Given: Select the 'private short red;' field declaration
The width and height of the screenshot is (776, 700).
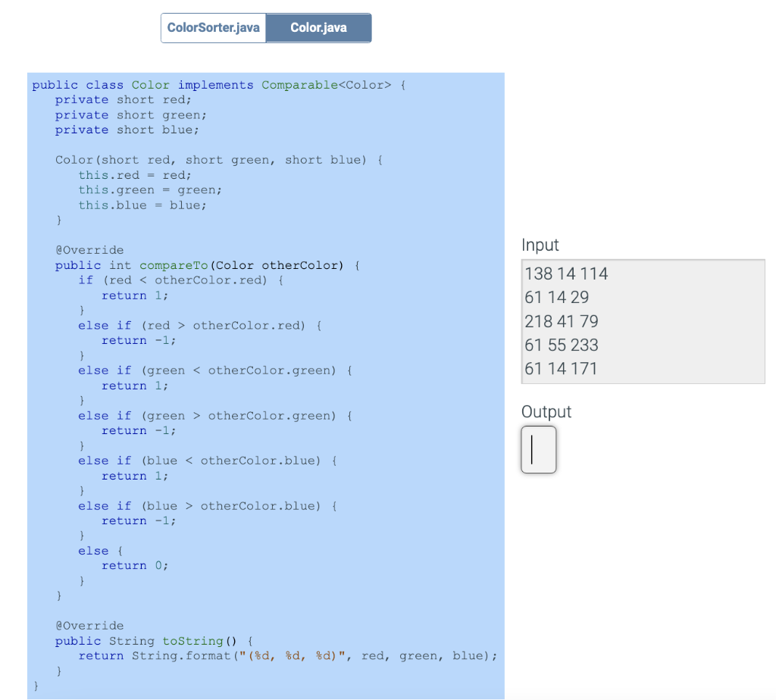Looking at the screenshot, I should tap(121, 99).
